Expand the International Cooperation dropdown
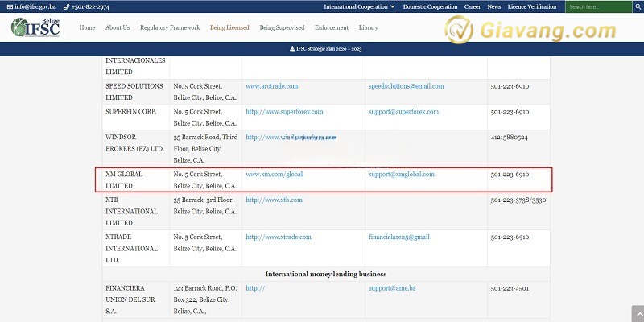The width and height of the screenshot is (644, 322). click(359, 6)
